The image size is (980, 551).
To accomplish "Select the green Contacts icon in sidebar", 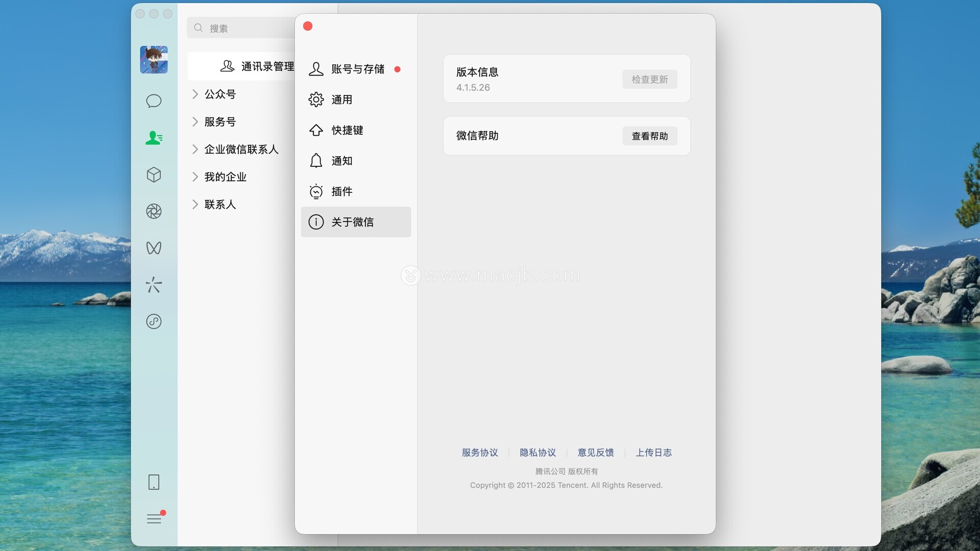I will 154,138.
